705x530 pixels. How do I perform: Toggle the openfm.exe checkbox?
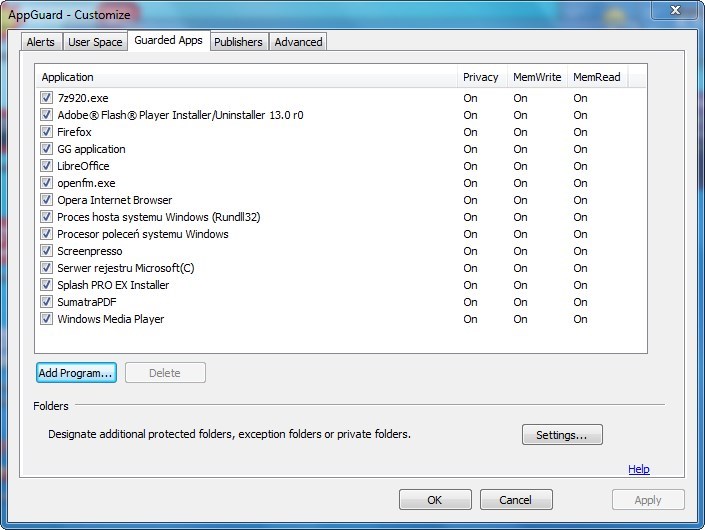(x=46, y=183)
